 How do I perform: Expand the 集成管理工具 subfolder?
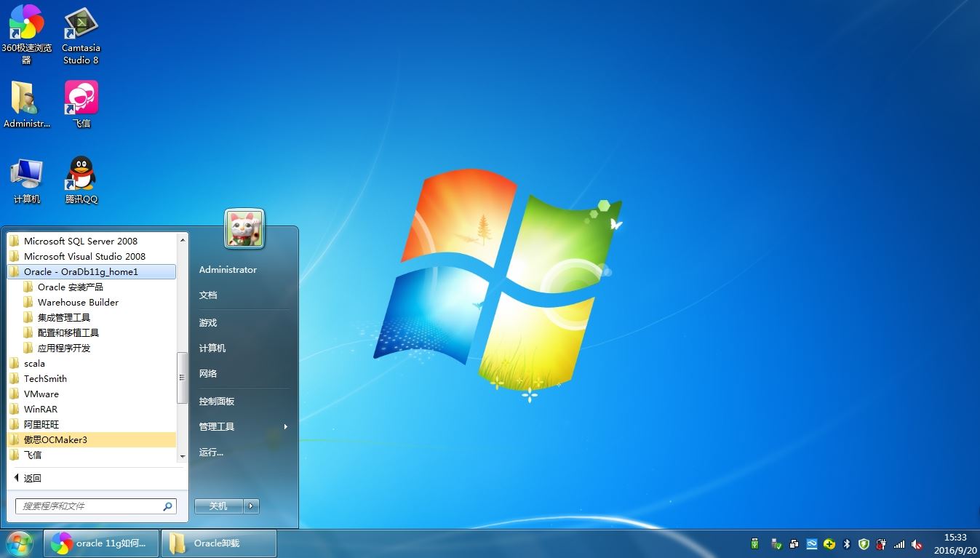tap(91, 317)
